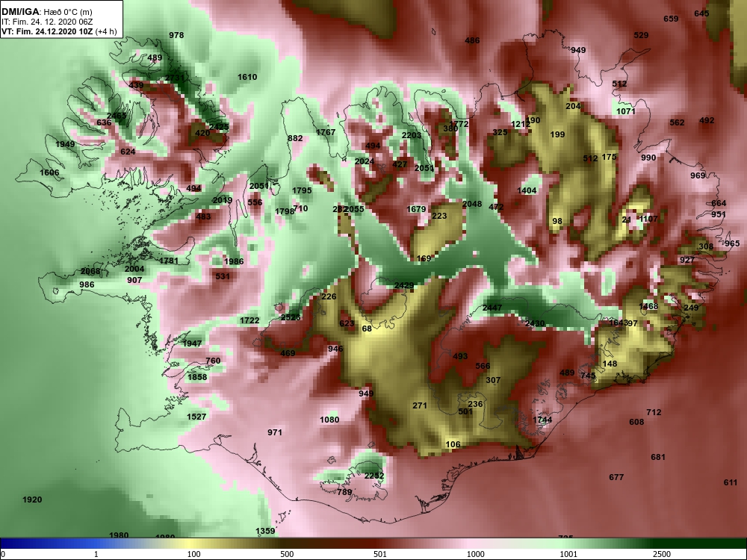Click the map value '68'
The height and width of the screenshot is (560, 747).
pos(367,329)
